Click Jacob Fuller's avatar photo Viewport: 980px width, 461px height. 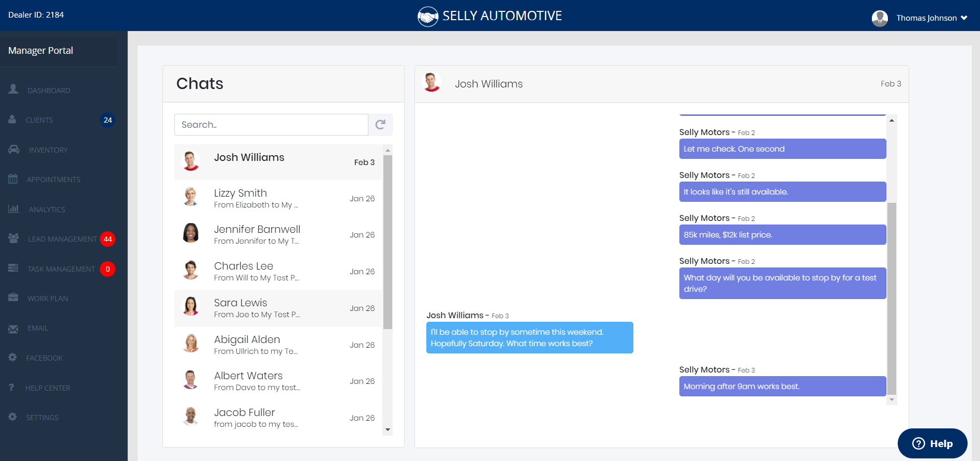191,416
